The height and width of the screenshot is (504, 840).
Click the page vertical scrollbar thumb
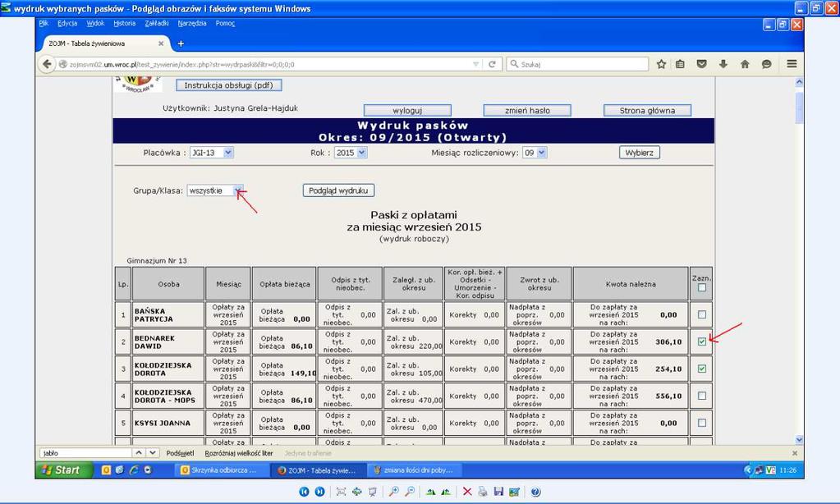pyautogui.click(x=799, y=108)
